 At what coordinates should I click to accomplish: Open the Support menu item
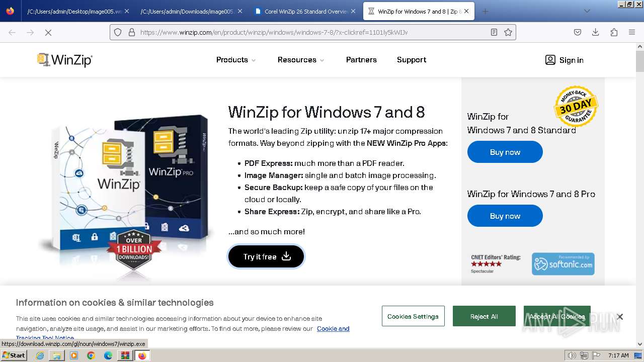point(412,60)
